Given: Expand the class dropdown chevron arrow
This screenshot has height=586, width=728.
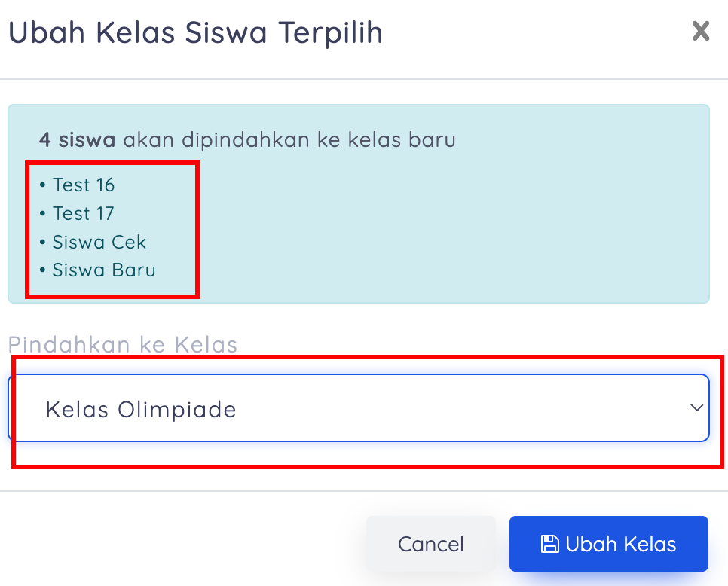Looking at the screenshot, I should click(x=696, y=407).
